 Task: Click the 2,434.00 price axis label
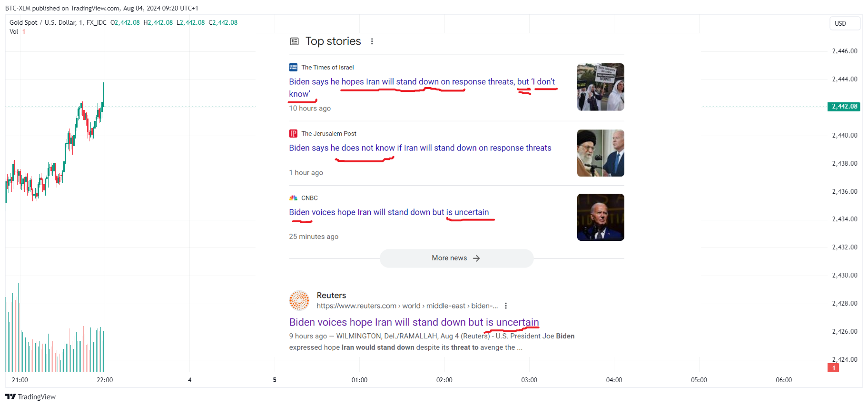[844, 219]
